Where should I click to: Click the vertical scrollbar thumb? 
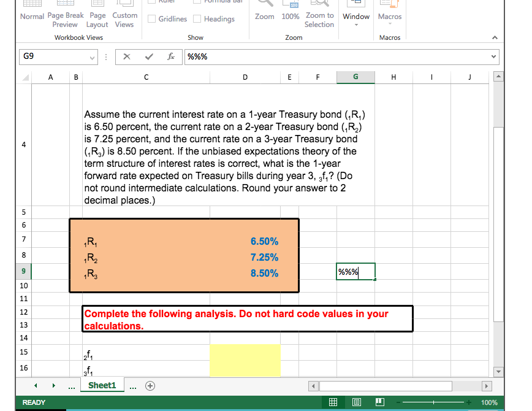(x=498, y=224)
